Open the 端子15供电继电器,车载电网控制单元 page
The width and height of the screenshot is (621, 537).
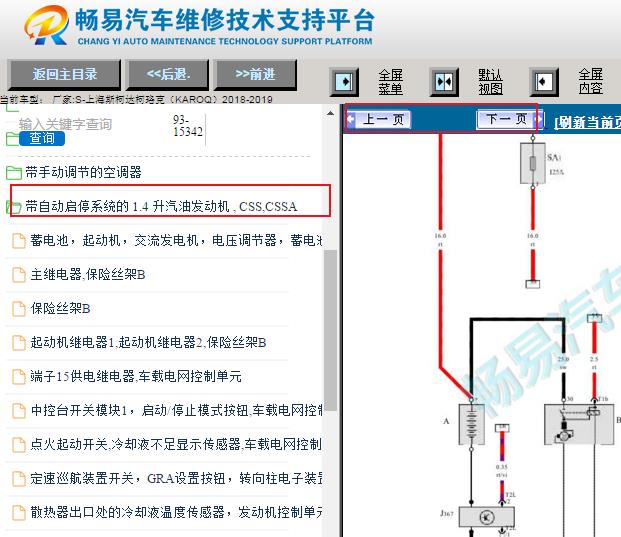[136, 377]
